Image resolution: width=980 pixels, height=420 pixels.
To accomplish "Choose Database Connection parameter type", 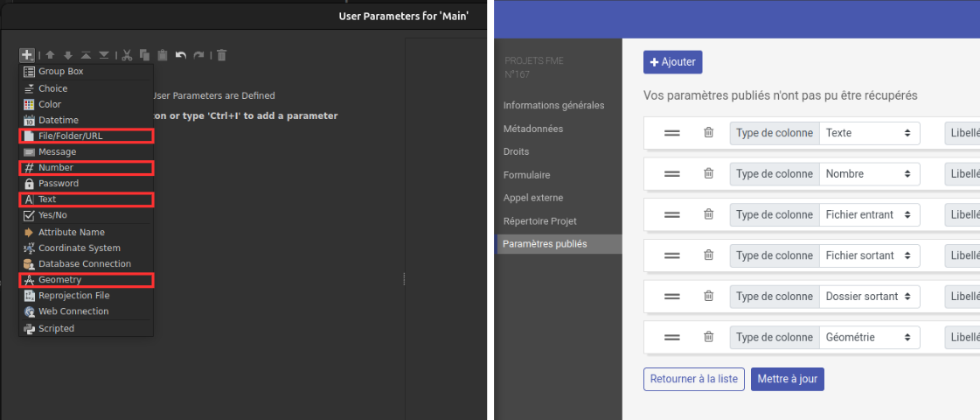I will 87,264.
